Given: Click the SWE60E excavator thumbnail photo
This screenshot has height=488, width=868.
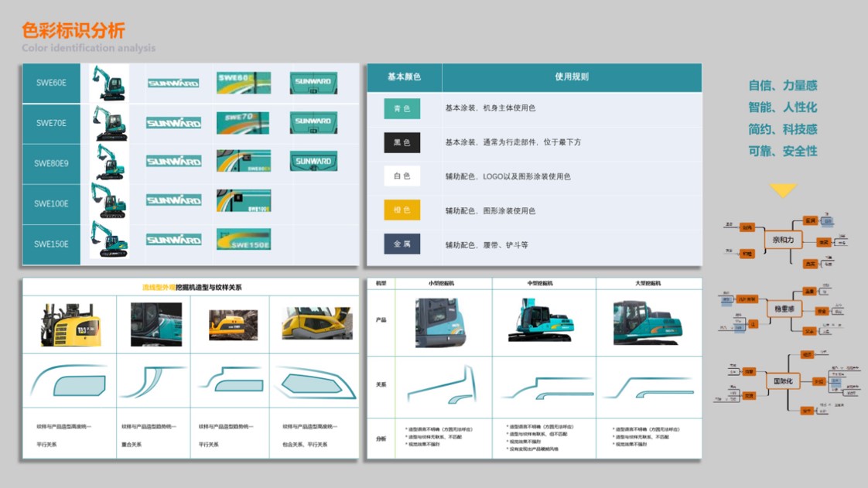Looking at the screenshot, I should coord(111,84).
